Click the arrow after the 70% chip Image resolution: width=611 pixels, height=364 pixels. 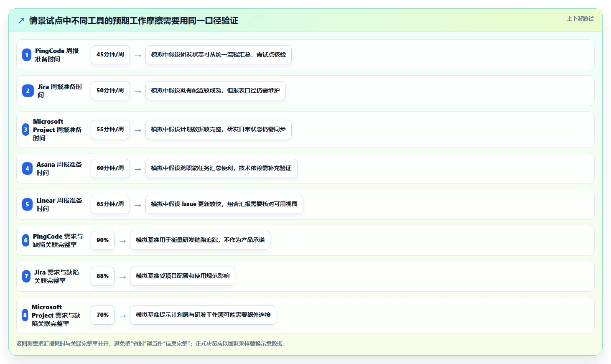click(x=122, y=316)
